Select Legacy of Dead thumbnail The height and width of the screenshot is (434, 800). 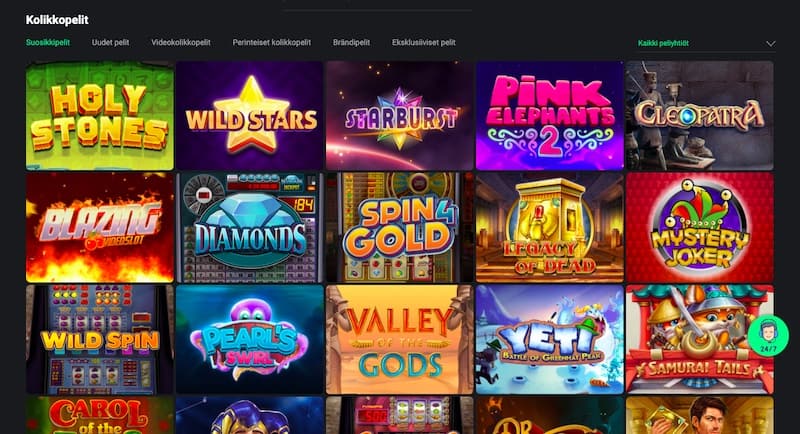pos(549,227)
